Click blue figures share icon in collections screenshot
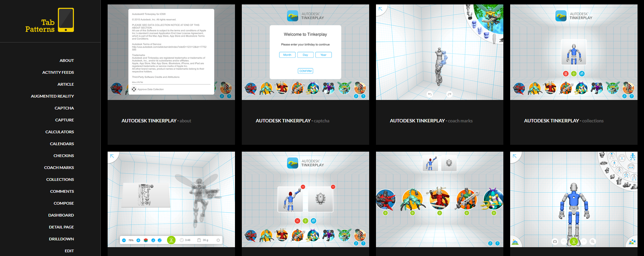 click(x=582, y=73)
